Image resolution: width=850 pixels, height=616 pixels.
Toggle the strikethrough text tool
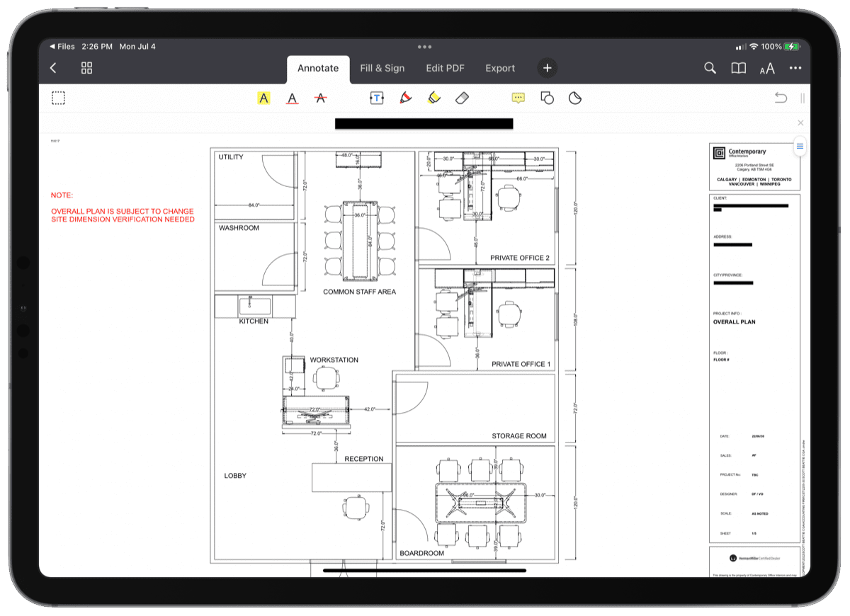[320, 98]
